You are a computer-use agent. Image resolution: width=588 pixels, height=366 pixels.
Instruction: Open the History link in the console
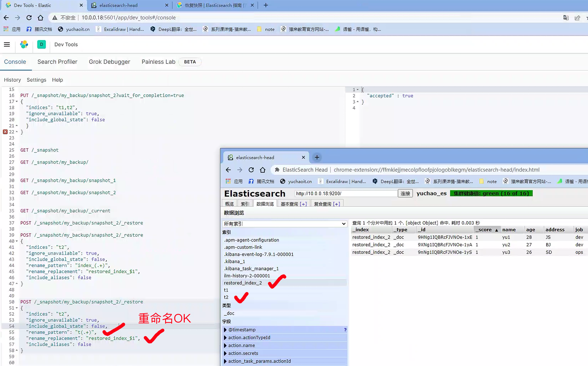pyautogui.click(x=12, y=80)
